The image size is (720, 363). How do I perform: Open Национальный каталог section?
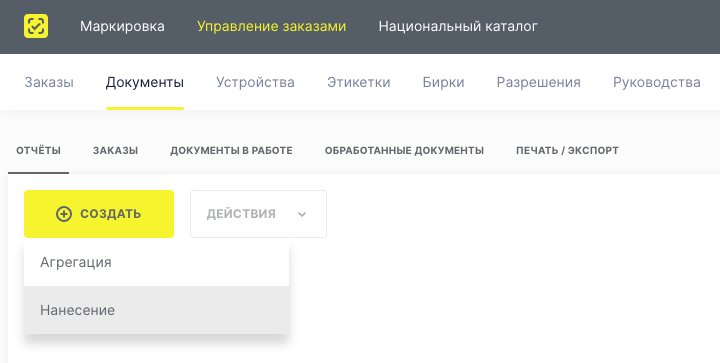(x=458, y=26)
